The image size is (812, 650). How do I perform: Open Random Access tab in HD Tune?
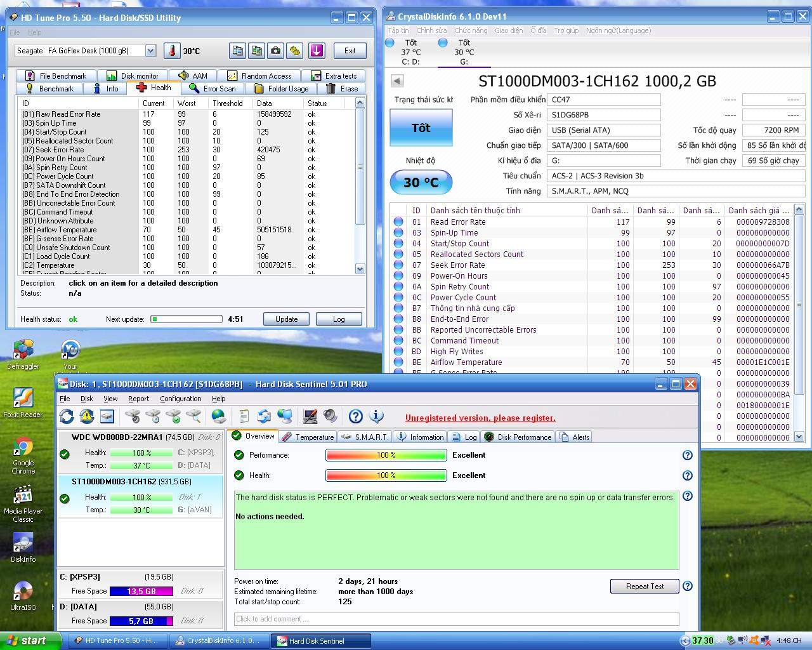click(x=259, y=76)
